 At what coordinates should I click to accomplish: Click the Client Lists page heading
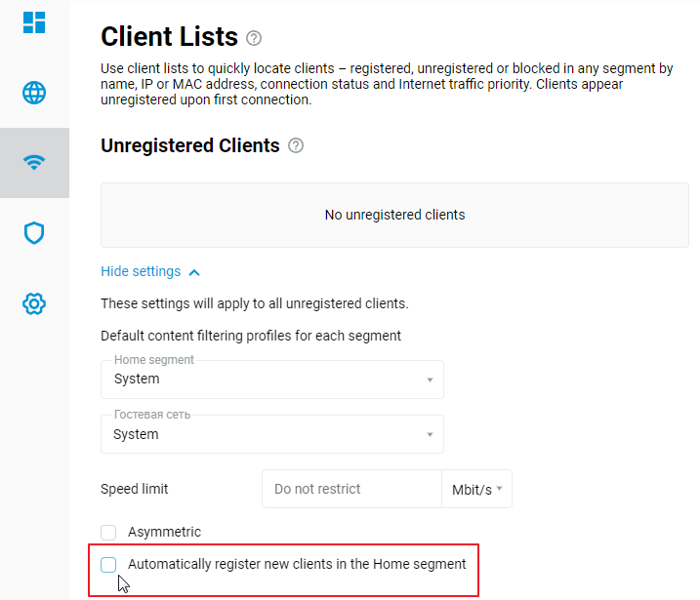tap(169, 37)
